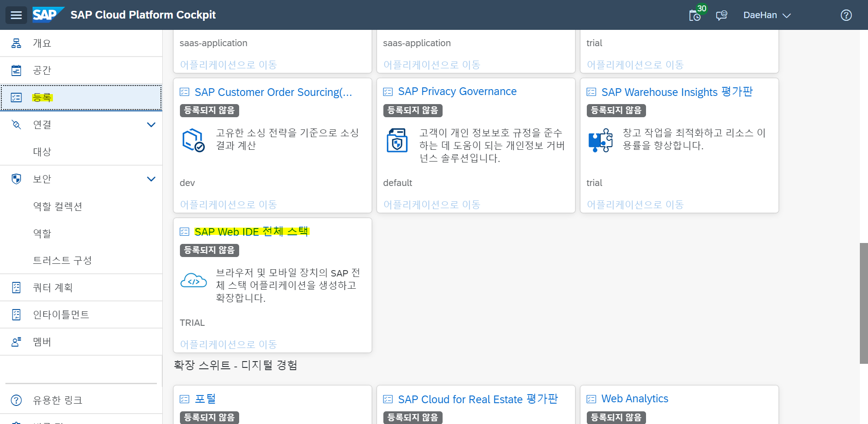Open 대상 under 연결
The width and height of the screenshot is (868, 424).
[x=81, y=152]
